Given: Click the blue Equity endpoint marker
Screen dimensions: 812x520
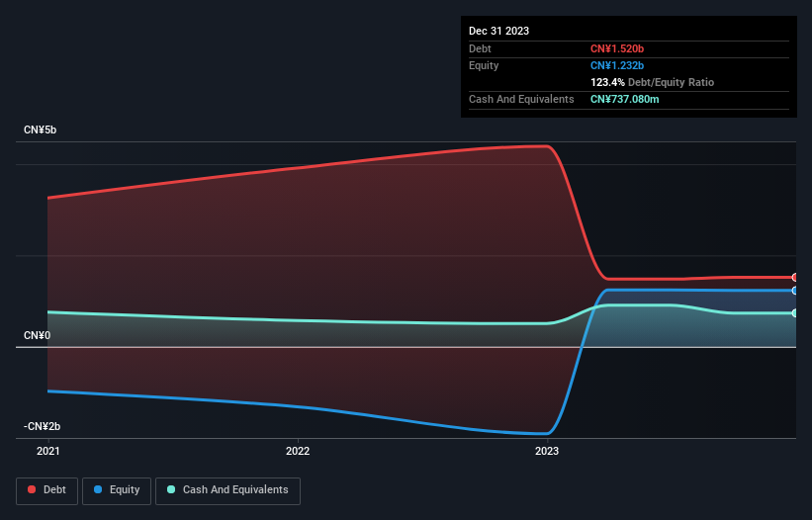Looking at the screenshot, I should pyautogui.click(x=795, y=291).
